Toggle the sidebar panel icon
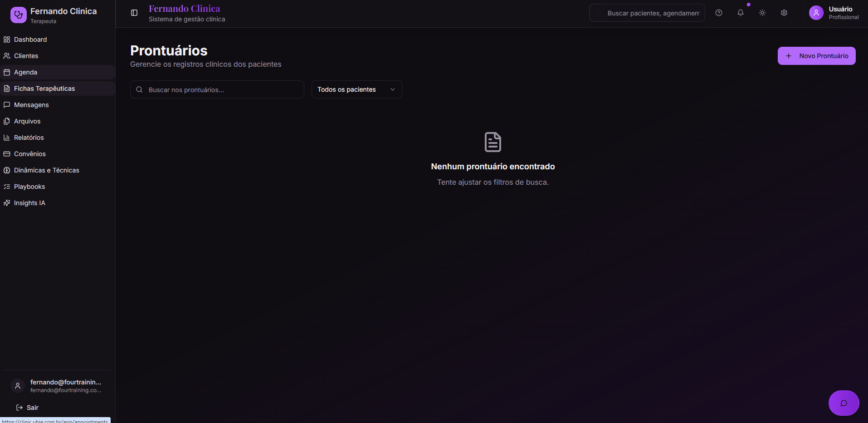The height and width of the screenshot is (423, 868). pos(134,13)
